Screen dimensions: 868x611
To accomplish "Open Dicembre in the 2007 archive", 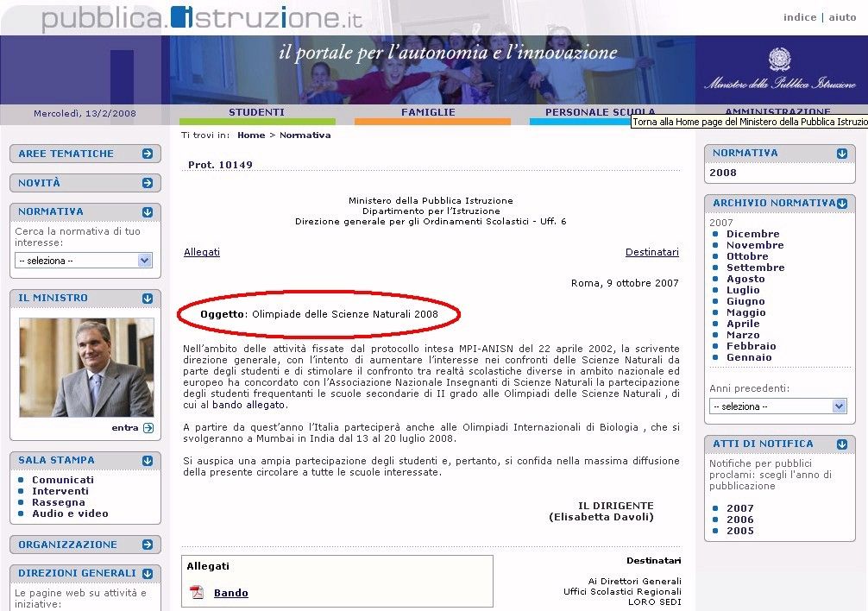I will tap(753, 234).
